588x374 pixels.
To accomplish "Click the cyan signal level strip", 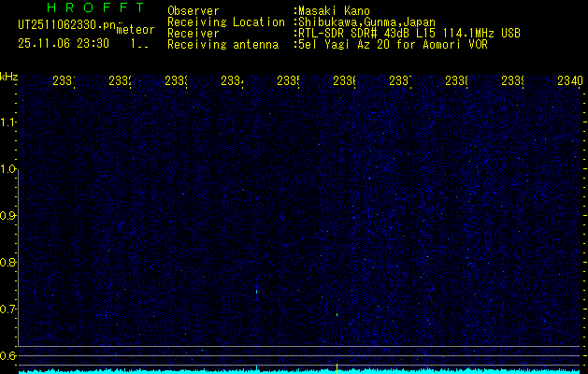I will click(x=300, y=371).
